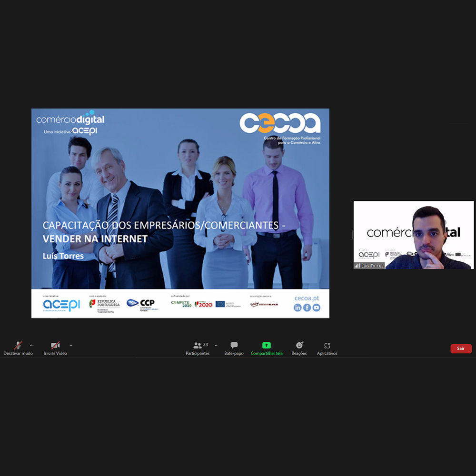This screenshot has width=476, height=476.
Task: Open the Aplicativos apps icon
Action: (327, 346)
